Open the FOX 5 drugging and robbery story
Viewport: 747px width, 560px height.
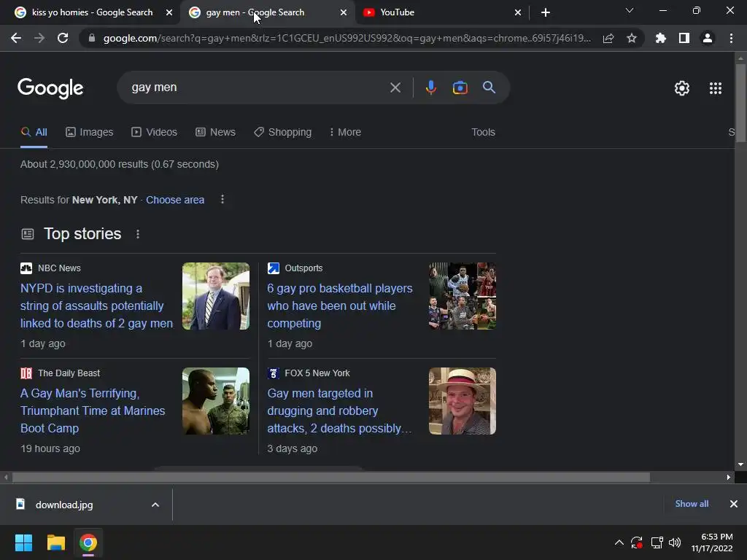click(x=339, y=411)
